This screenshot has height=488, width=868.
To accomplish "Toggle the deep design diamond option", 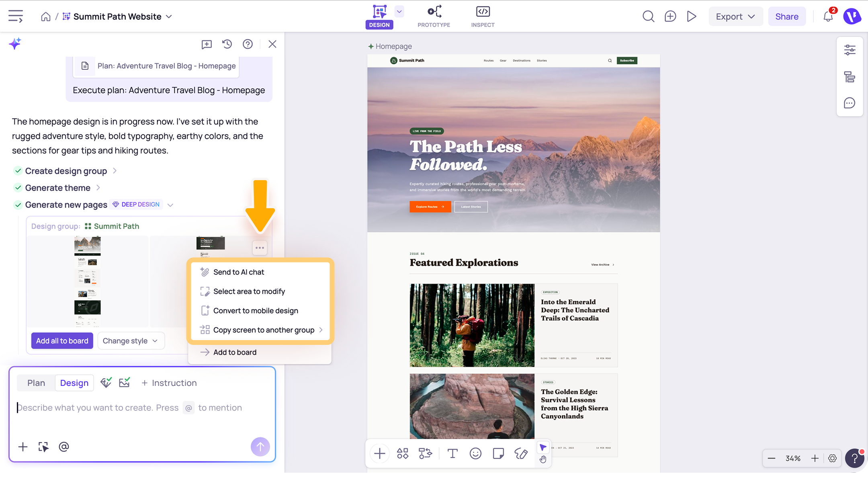I will point(106,383).
